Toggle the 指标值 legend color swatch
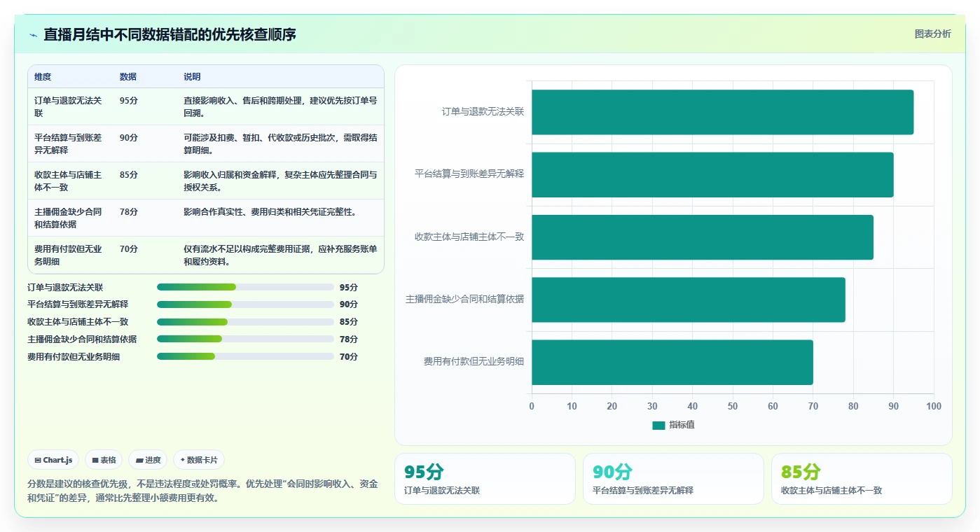The image size is (980, 532). point(658,425)
